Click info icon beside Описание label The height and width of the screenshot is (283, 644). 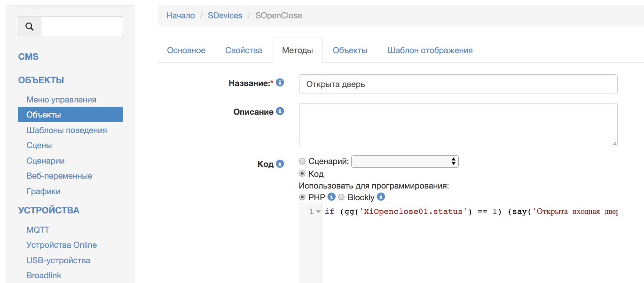coord(280,111)
